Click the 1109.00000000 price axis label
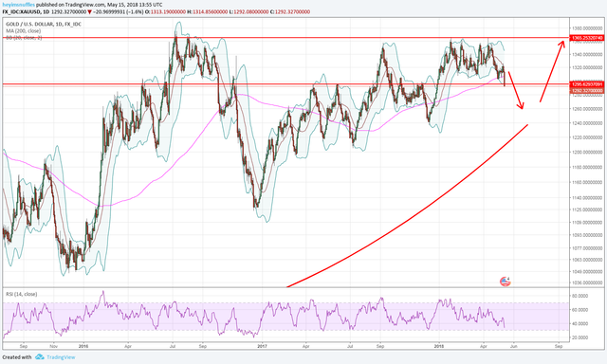 click(587, 223)
